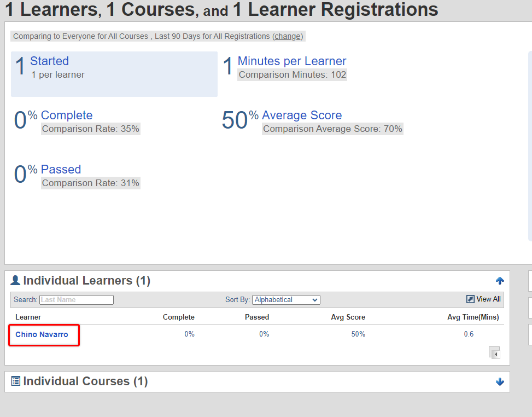Click the Passed column header in learner table
The width and height of the screenshot is (532, 417).
(257, 317)
